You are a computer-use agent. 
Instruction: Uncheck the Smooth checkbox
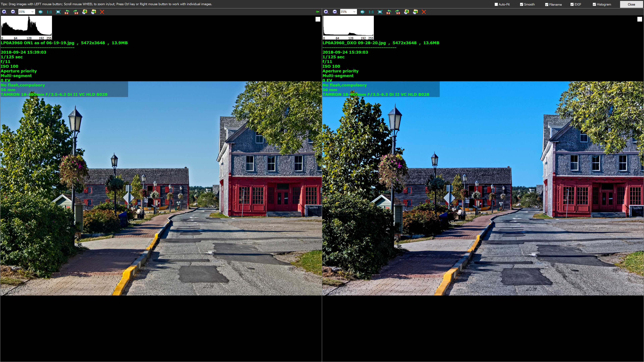tap(522, 4)
